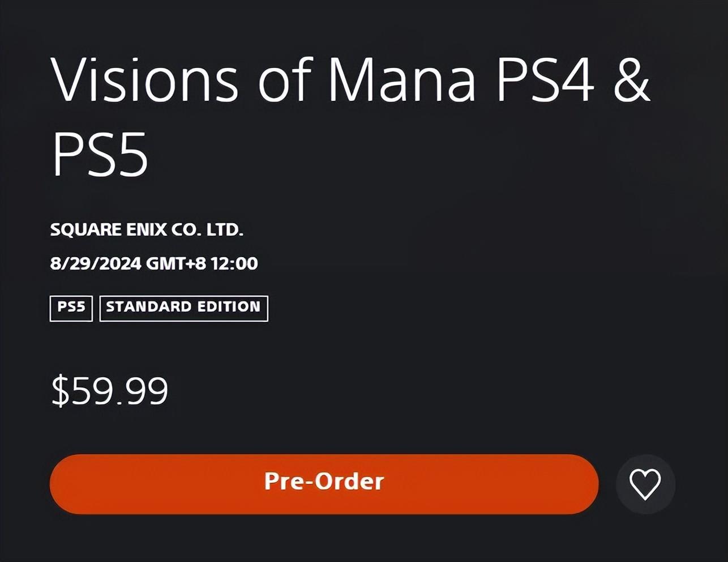Image resolution: width=728 pixels, height=562 pixels.
Task: Click PS4 in the game title
Action: click(546, 81)
